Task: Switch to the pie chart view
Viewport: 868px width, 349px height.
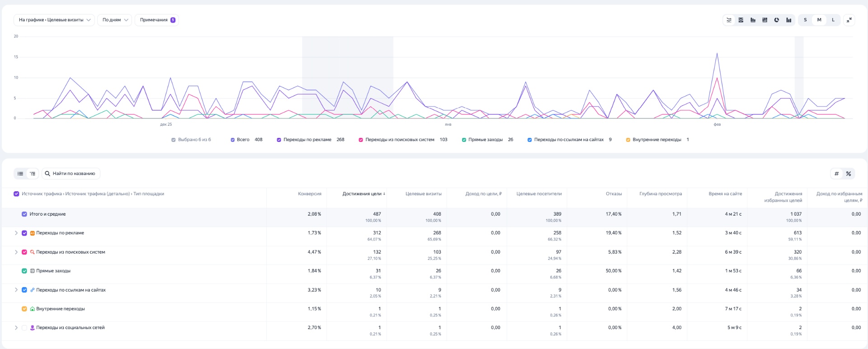Action: pos(777,20)
